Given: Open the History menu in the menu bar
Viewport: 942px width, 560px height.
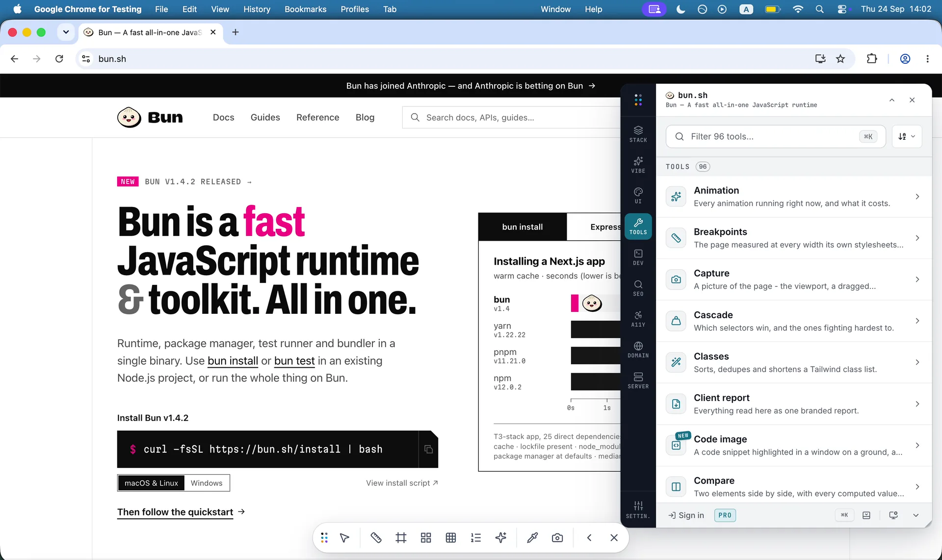Looking at the screenshot, I should 257,9.
